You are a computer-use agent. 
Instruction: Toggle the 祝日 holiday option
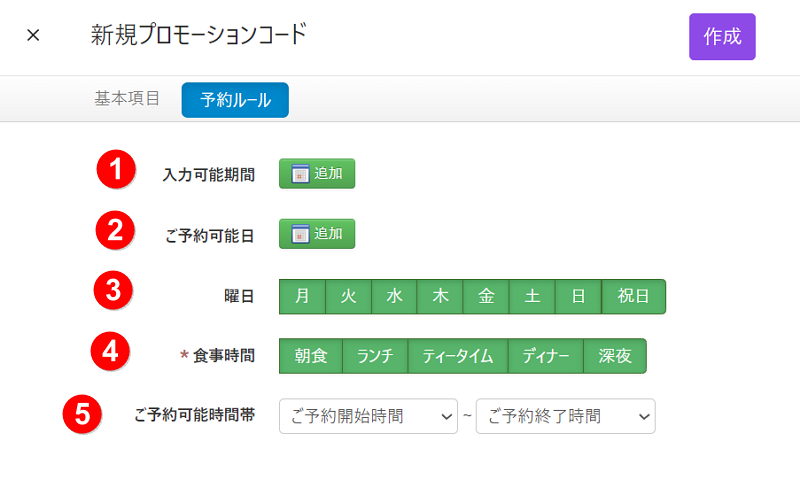[x=633, y=297]
